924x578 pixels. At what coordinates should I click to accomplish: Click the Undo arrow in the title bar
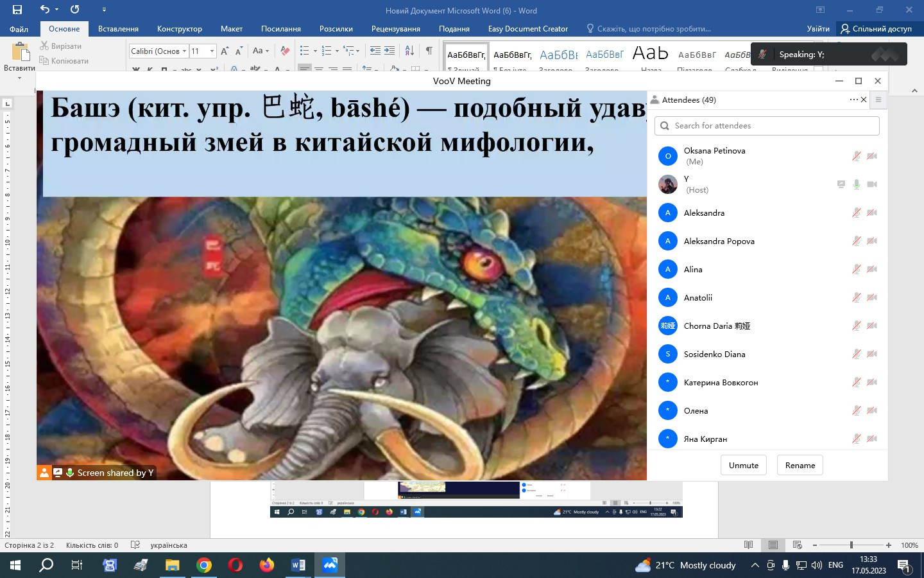[x=44, y=10]
